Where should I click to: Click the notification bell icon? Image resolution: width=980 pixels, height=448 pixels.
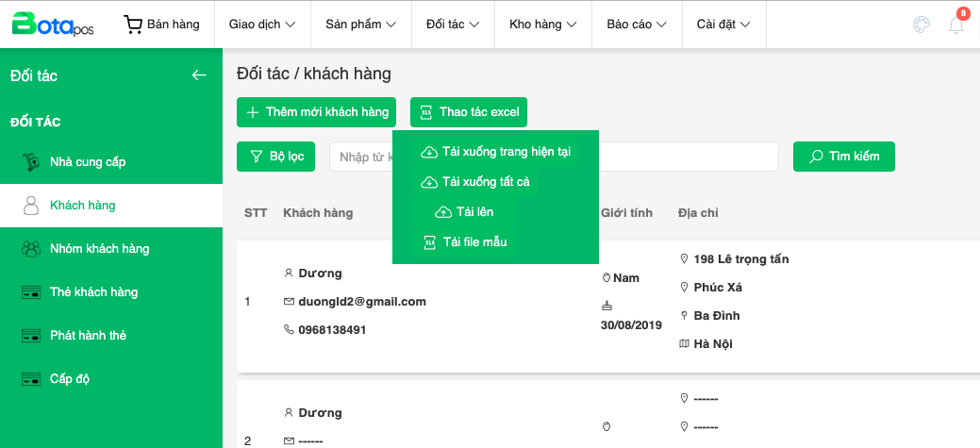[956, 25]
